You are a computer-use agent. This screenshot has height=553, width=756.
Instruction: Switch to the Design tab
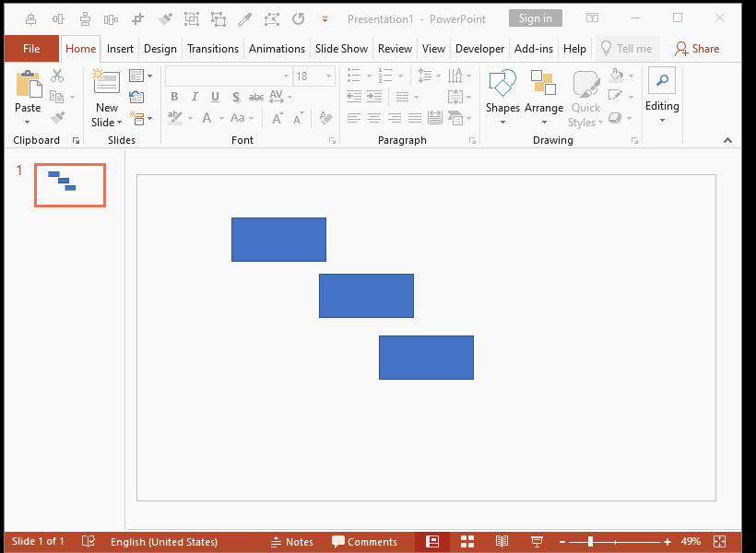tap(160, 49)
